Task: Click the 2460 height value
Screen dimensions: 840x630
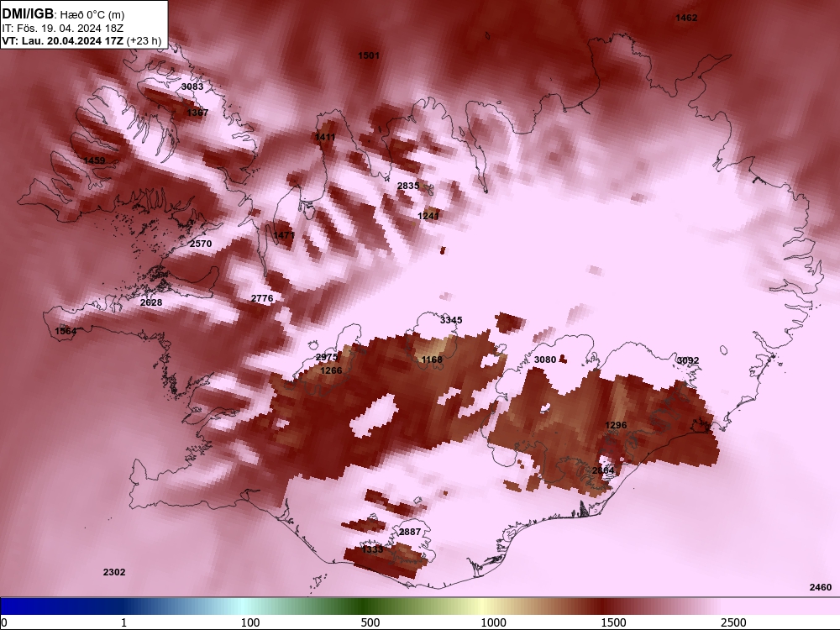Action: [820, 587]
